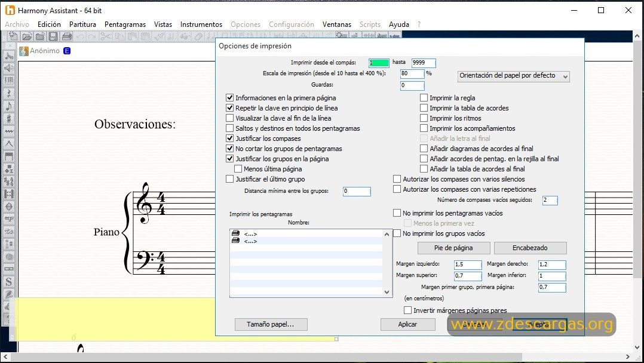Image resolution: width=644 pixels, height=363 pixels.
Task: Open the Ayuda menu
Action: point(399,24)
